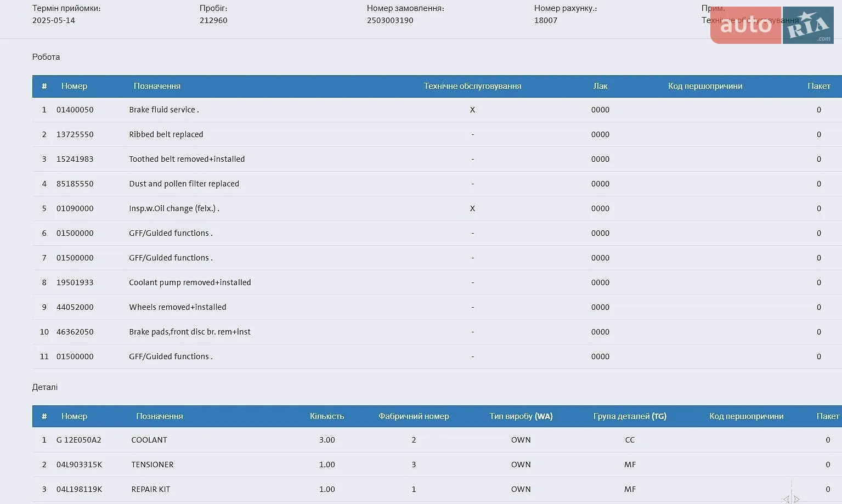Image resolution: width=842 pixels, height=504 pixels.
Task: Click the Фабричний номер column header
Action: tap(414, 416)
